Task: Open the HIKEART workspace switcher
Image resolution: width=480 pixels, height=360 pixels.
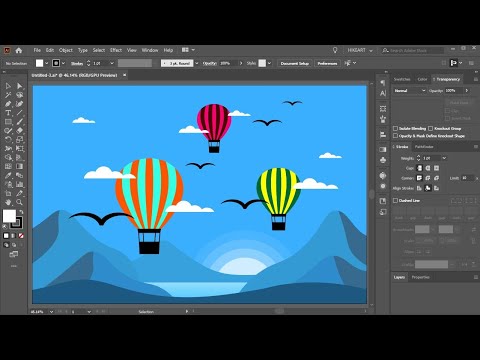Action: (360, 50)
